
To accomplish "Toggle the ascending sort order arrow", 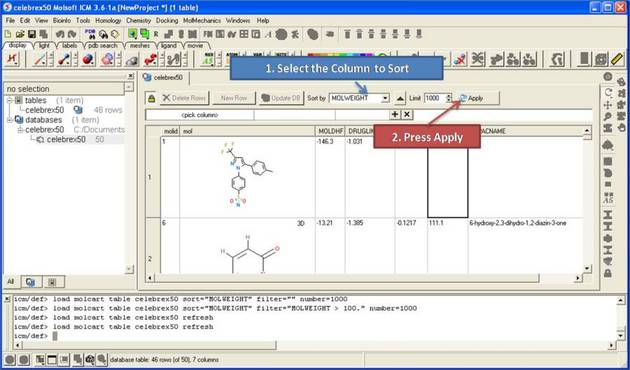I will click(401, 98).
